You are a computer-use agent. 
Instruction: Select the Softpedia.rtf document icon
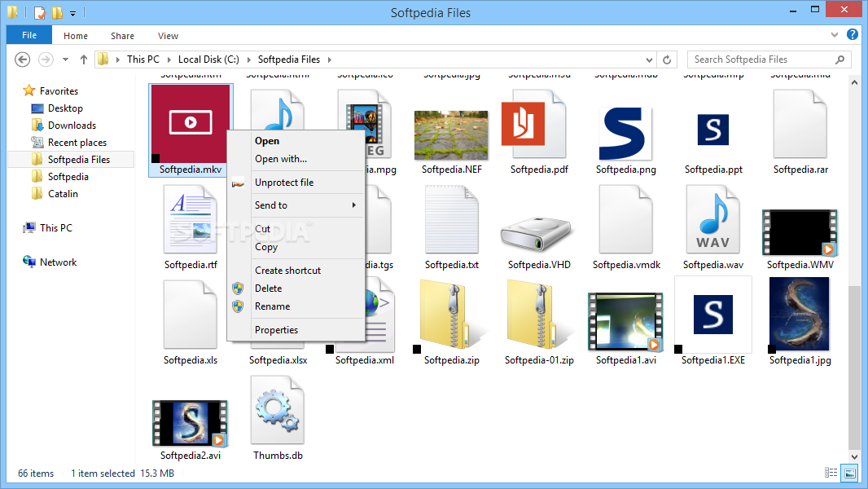coord(191,220)
